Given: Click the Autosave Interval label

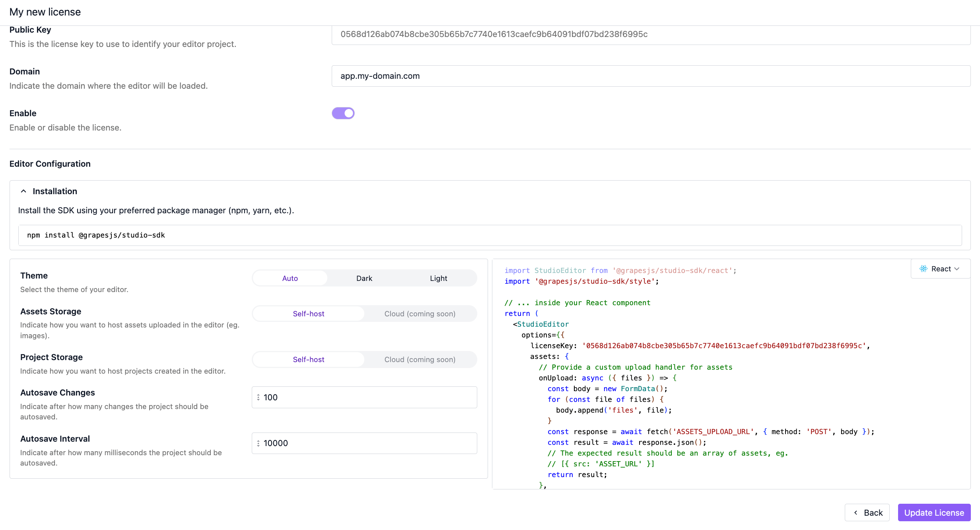Looking at the screenshot, I should 55,439.
